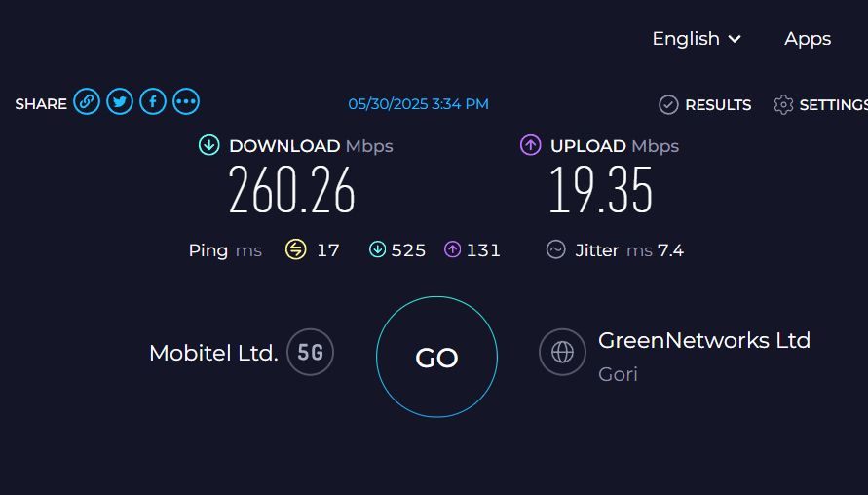Click the chevron next to English
This screenshot has width=868, height=495.
point(735,39)
